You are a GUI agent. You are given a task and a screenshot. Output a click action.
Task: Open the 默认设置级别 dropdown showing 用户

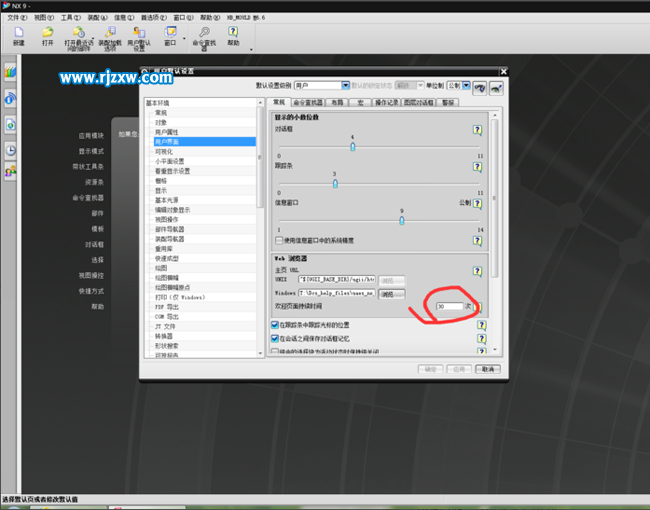point(345,87)
